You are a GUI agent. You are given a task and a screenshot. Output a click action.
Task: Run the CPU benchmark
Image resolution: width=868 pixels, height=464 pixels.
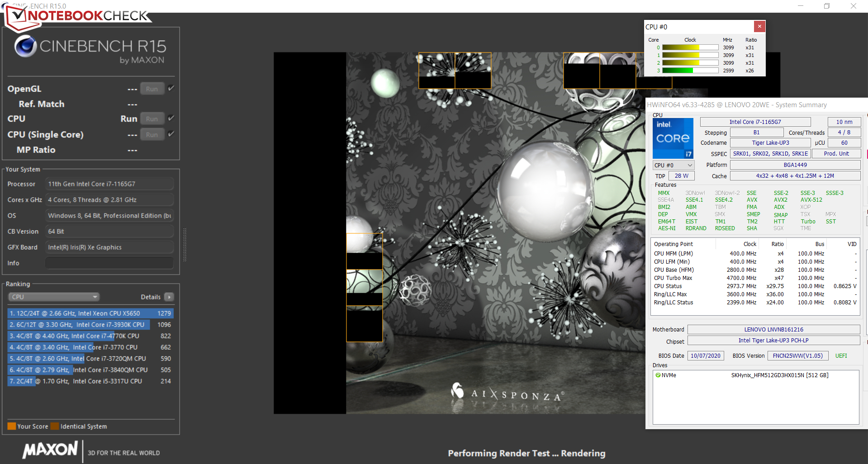click(x=152, y=119)
